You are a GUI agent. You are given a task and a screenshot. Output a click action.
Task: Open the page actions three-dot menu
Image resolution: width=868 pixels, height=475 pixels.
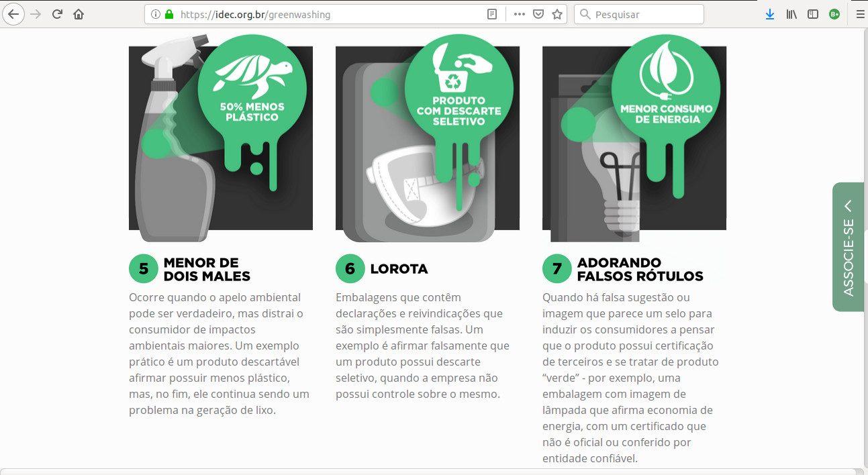(519, 14)
